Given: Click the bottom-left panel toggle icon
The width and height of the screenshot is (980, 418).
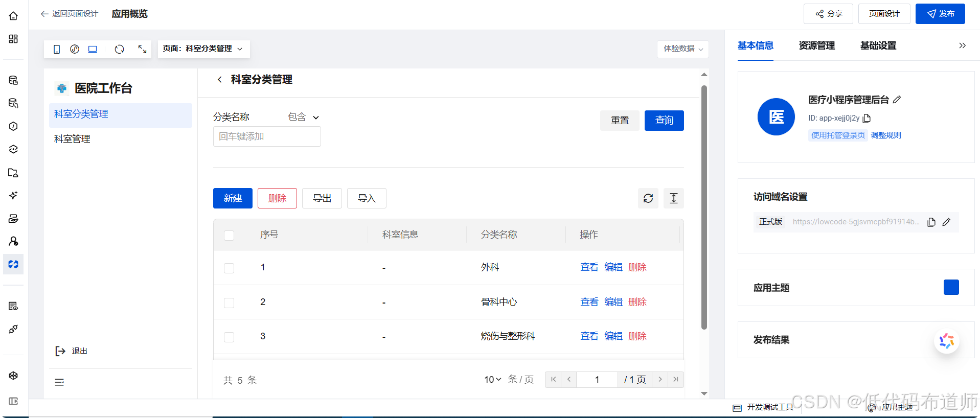Looking at the screenshot, I should pyautogui.click(x=13, y=401).
